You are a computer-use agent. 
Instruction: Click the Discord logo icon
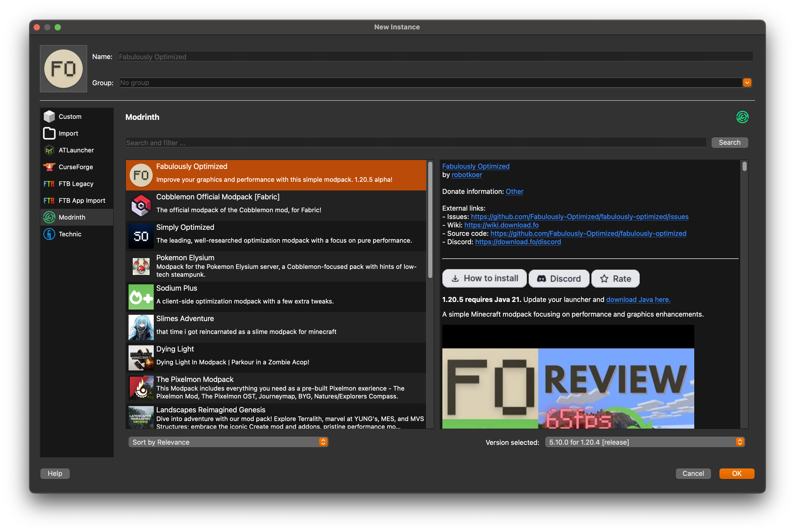[x=542, y=279]
